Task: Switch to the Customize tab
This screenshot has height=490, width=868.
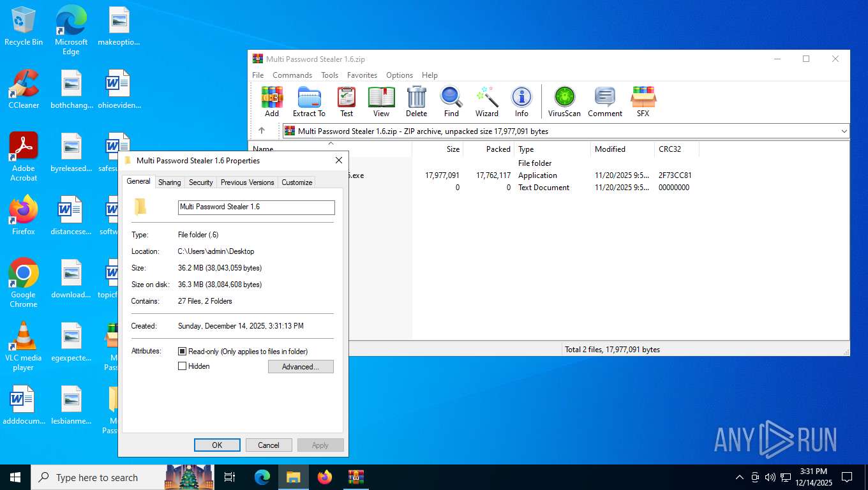Action: (297, 182)
